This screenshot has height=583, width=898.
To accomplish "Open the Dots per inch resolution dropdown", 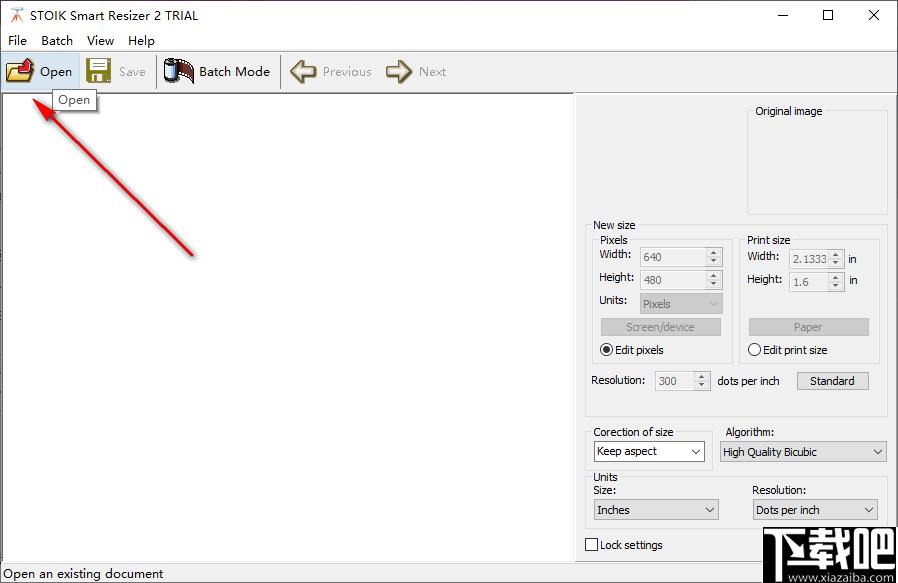I will coord(815,510).
